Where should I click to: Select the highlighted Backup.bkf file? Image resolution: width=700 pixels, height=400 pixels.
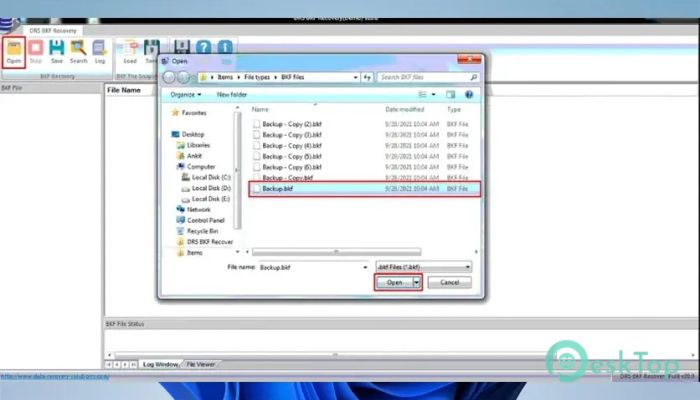pos(364,188)
